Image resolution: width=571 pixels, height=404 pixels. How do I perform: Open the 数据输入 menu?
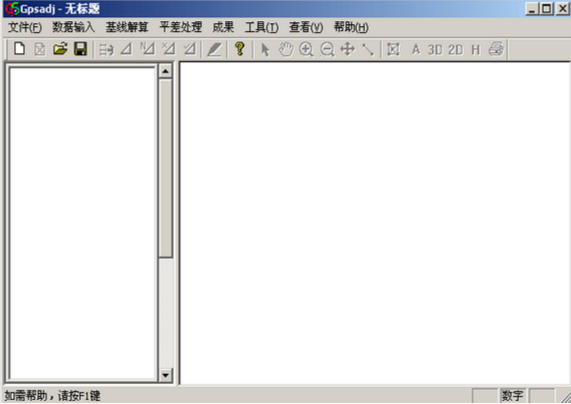click(73, 27)
